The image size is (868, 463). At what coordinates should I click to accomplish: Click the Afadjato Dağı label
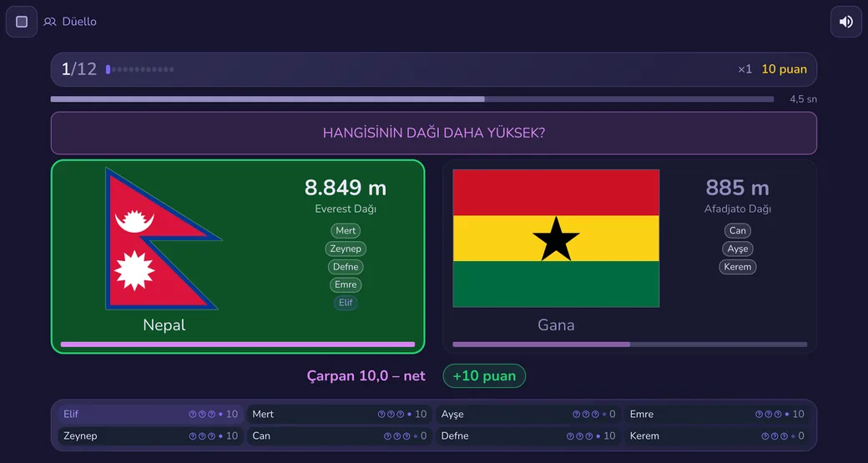(737, 209)
